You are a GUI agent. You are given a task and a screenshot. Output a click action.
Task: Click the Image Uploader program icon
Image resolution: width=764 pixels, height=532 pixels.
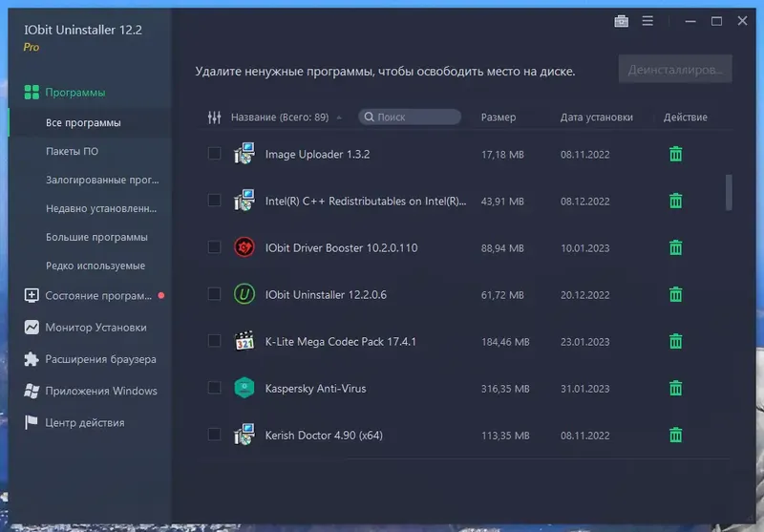pos(244,154)
